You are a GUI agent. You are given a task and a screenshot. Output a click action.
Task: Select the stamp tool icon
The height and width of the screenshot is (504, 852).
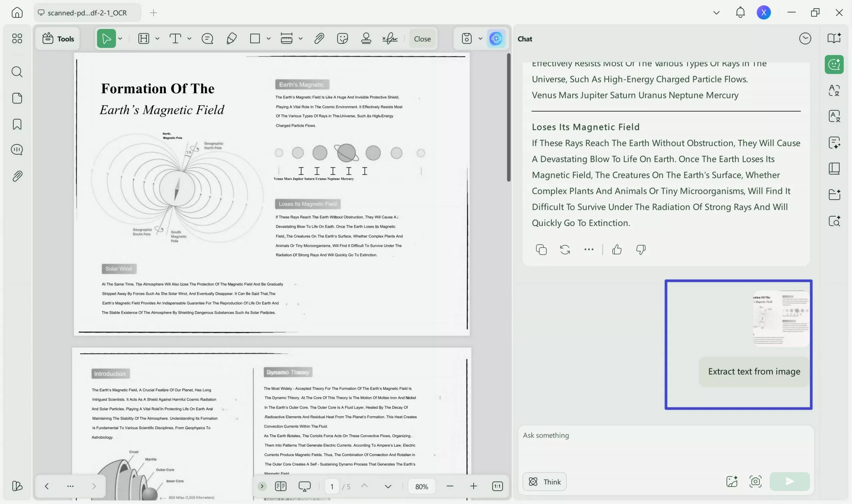point(366,38)
